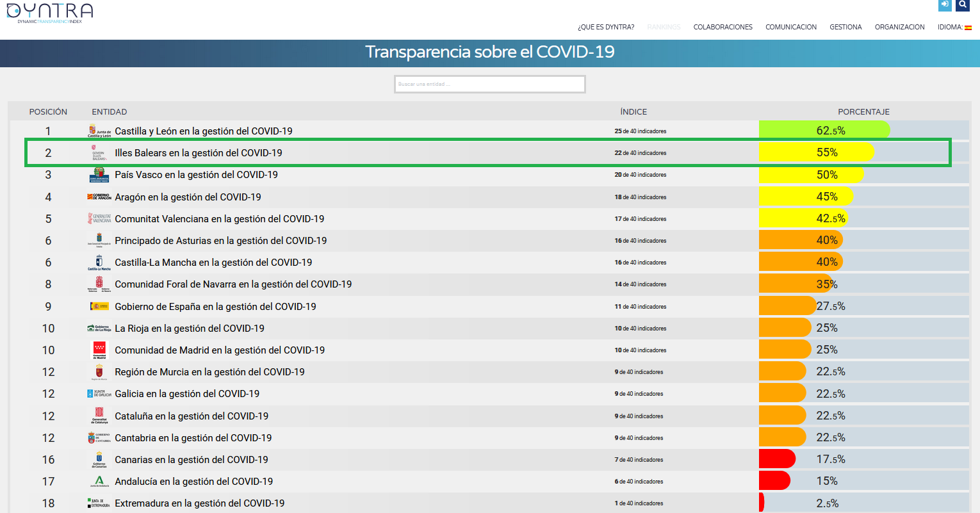Click the Gobierno de España emblem
Image resolution: width=980 pixels, height=513 pixels.
(x=99, y=306)
